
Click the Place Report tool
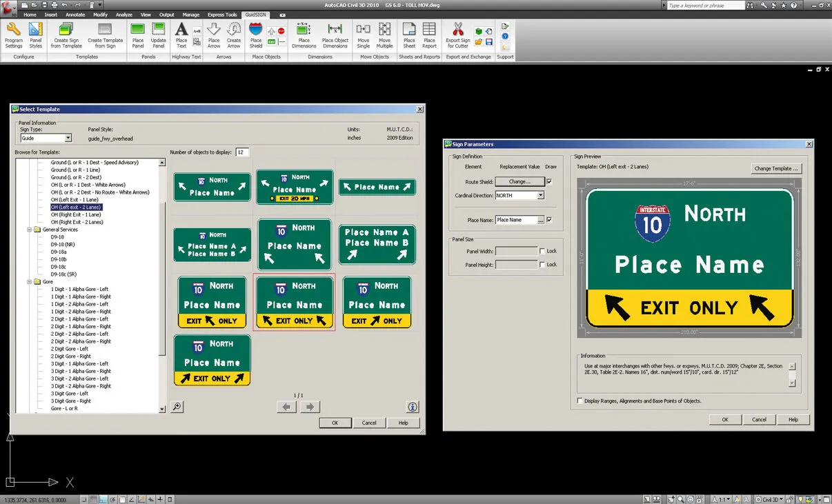coord(429,35)
